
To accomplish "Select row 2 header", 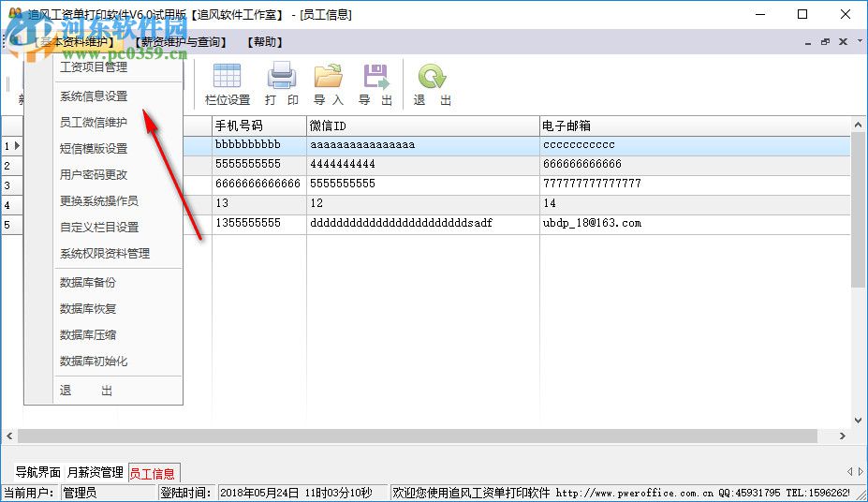I will pos(11,166).
